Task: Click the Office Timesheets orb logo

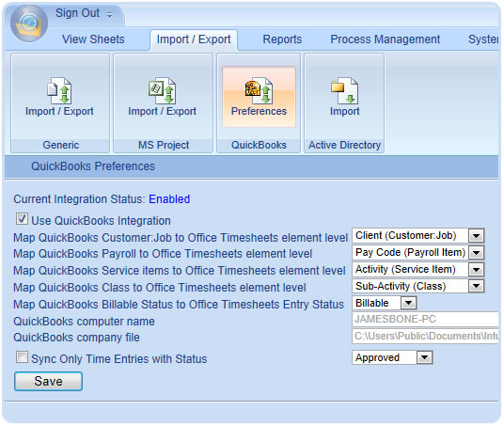Action: (29, 24)
